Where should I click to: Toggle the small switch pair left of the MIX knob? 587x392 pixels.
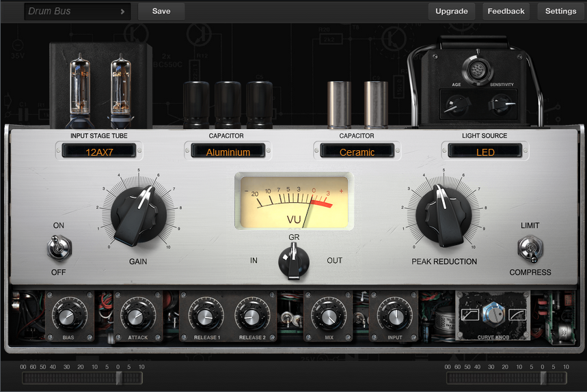tap(291, 319)
